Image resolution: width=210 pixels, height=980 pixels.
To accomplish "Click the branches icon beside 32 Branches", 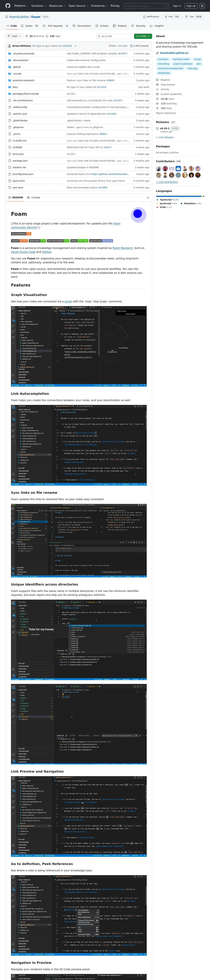I will 27,36.
